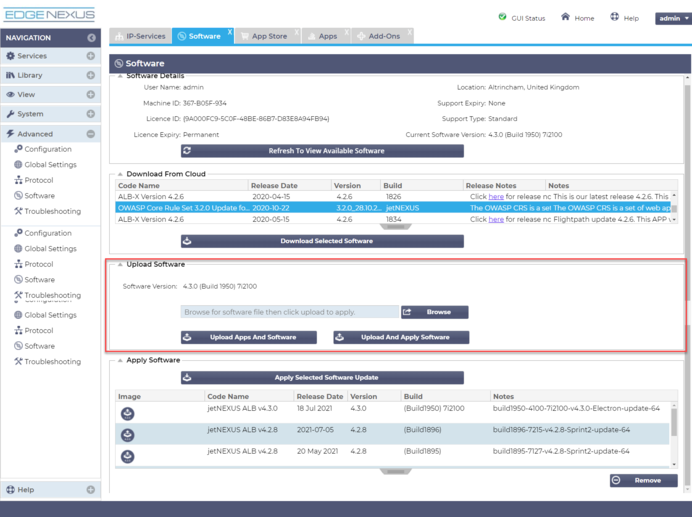Click the EdgeNexus logo
The image size is (692, 517).
pos(49,15)
